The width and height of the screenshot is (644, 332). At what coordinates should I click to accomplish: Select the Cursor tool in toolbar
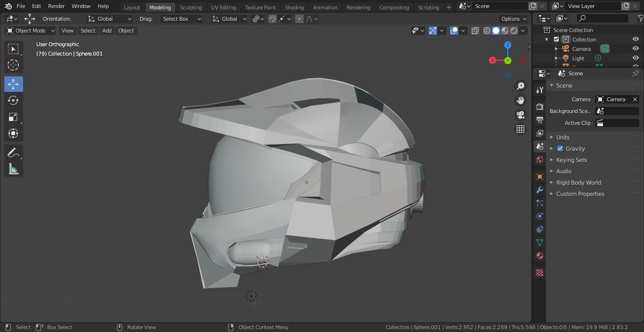pyautogui.click(x=13, y=65)
